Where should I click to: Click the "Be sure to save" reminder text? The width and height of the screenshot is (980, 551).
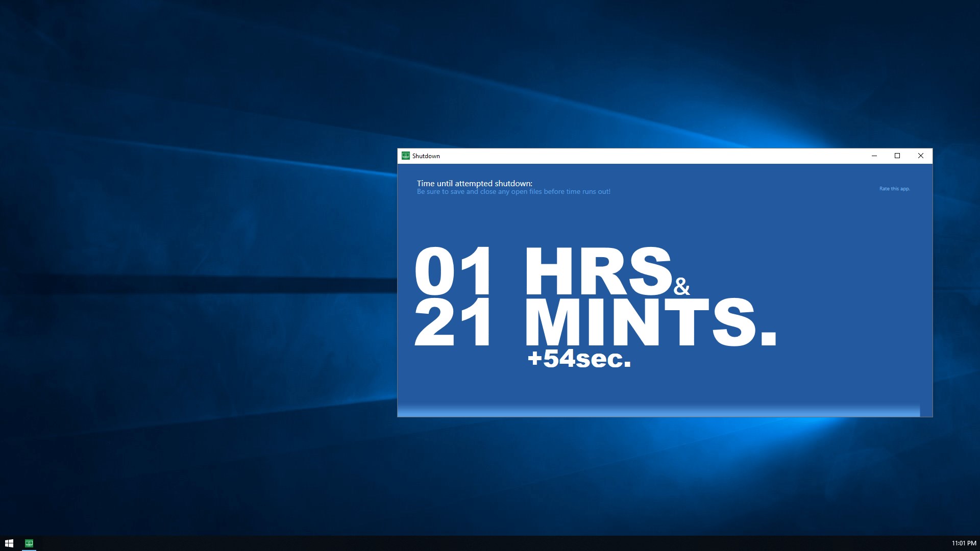click(513, 192)
